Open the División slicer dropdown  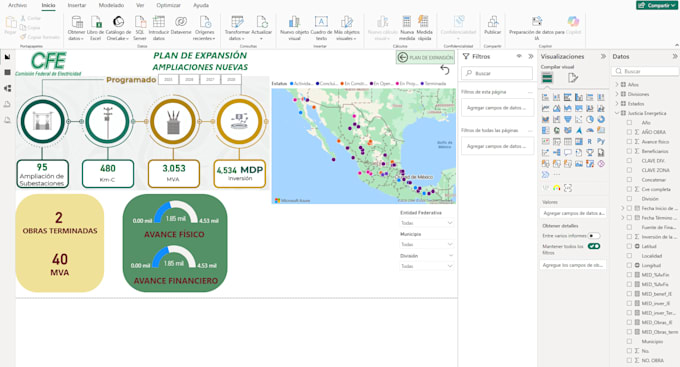pyautogui.click(x=427, y=266)
